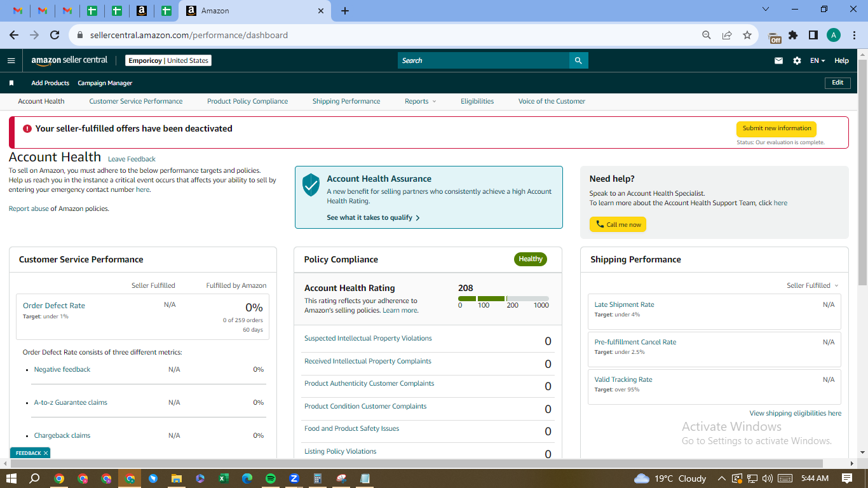
Task: Open the browser extensions puzzle icon
Action: point(793,35)
